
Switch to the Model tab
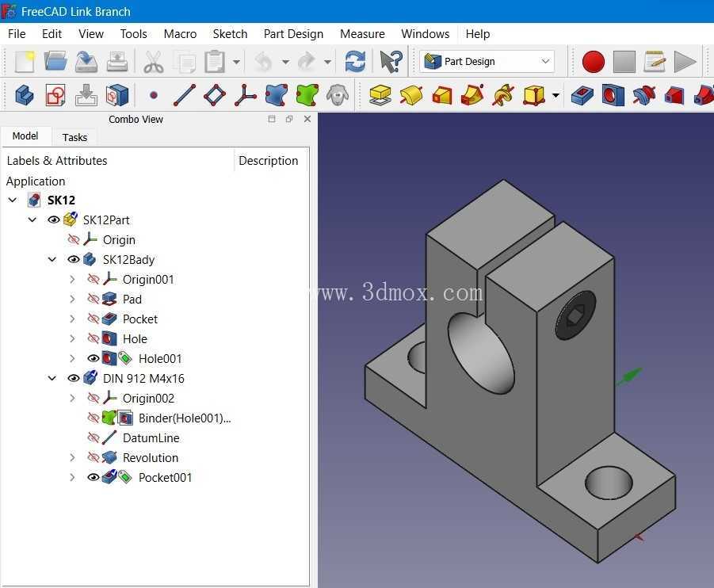pos(25,136)
